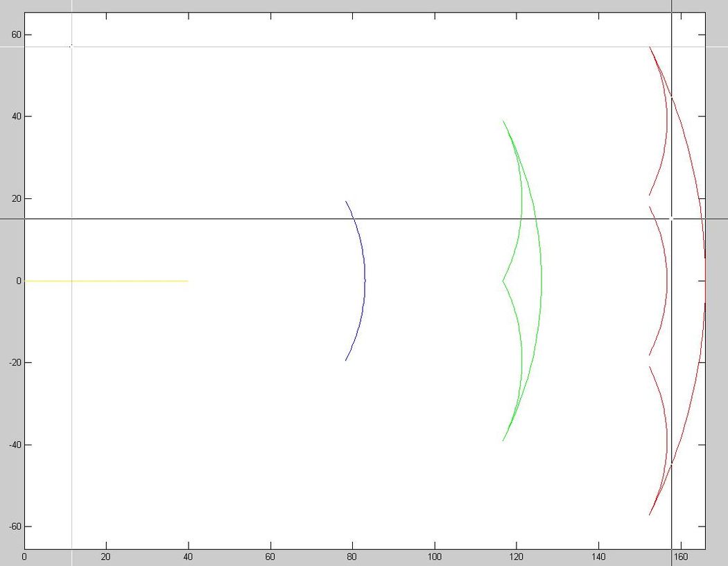Click the x-axis tick label 40
The image size is (728, 566).
click(x=188, y=556)
